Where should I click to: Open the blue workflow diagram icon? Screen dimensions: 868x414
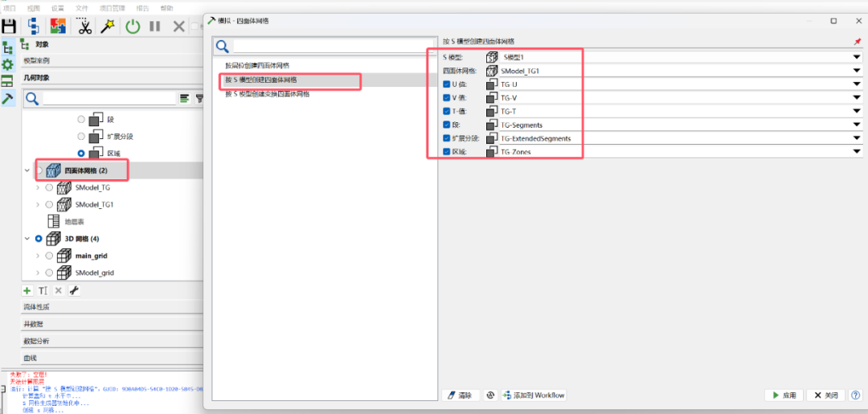pos(34,26)
